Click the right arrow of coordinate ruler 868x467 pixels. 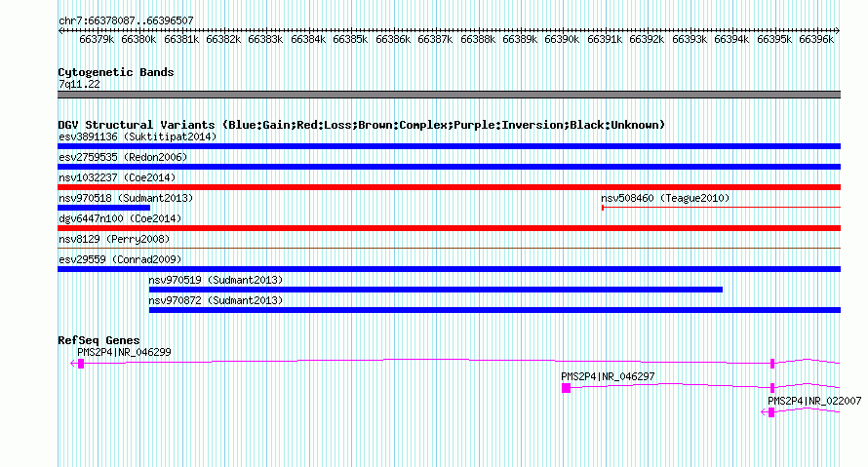[x=838, y=31]
